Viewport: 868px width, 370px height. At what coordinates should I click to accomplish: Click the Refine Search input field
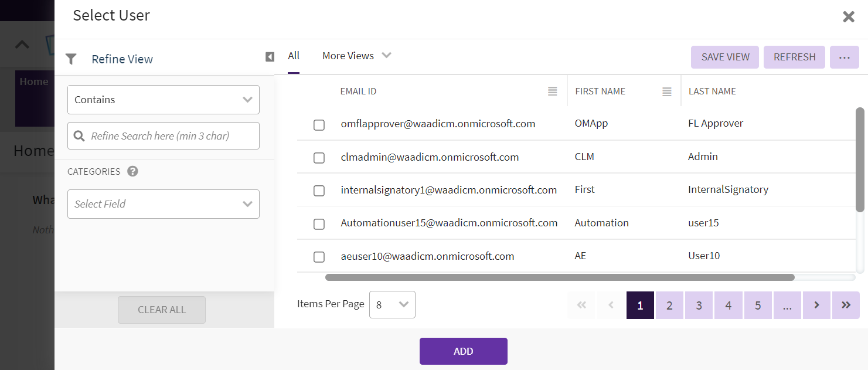[170, 136]
